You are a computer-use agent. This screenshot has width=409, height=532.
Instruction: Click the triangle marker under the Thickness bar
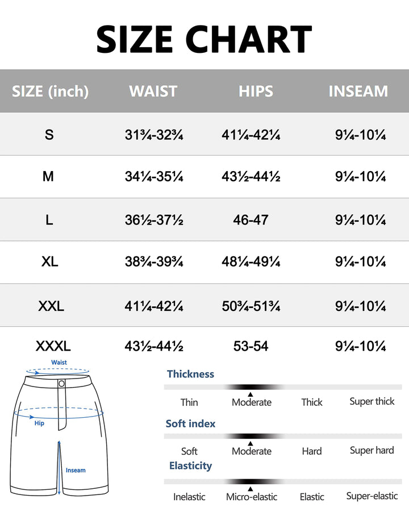tap(251, 393)
